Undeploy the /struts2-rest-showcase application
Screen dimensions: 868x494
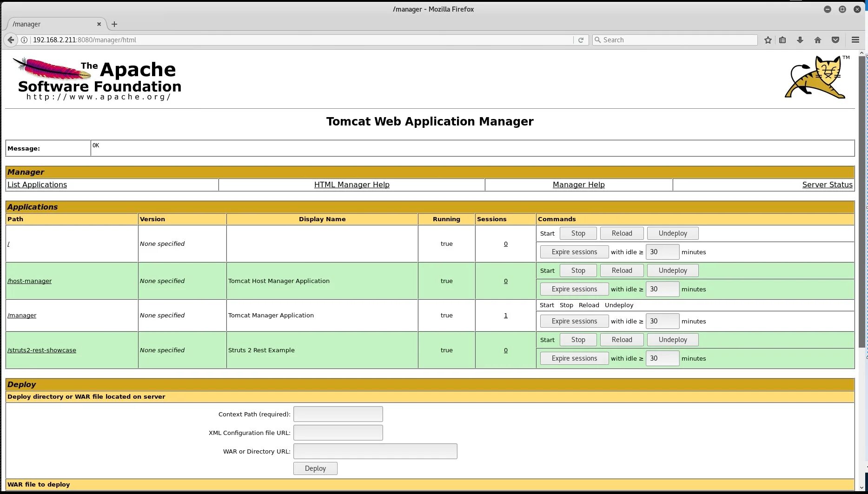click(673, 340)
